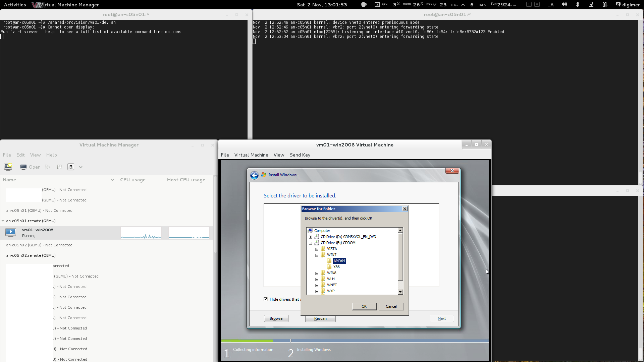Click the clock Sat 2 Nov in top bar
The width and height of the screenshot is (644, 362).
pyautogui.click(x=322, y=5)
